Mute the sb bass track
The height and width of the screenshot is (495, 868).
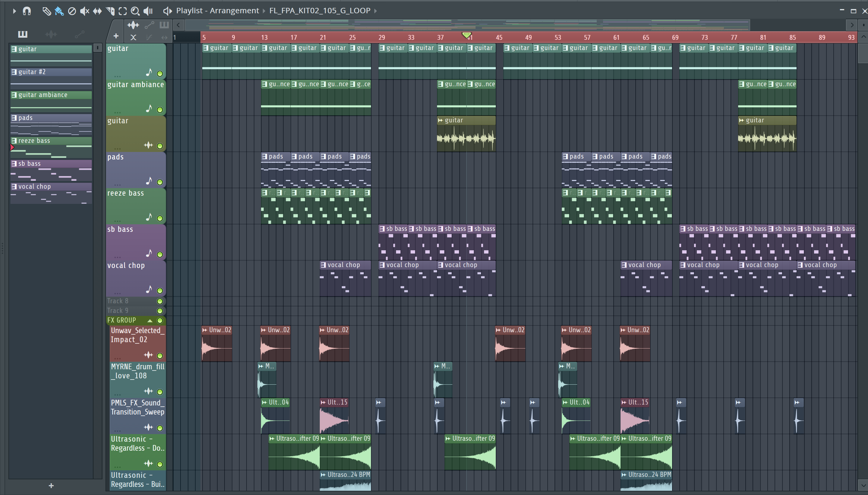(x=160, y=254)
